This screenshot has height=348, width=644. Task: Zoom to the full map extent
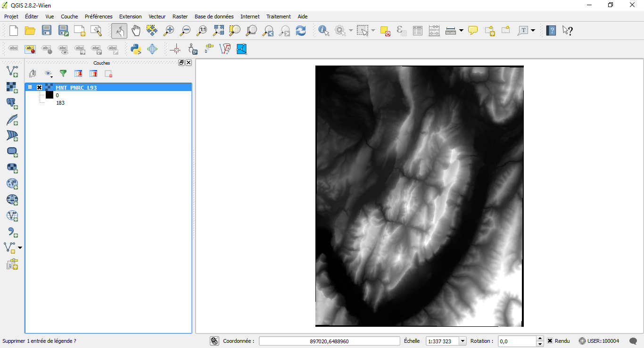click(x=218, y=30)
